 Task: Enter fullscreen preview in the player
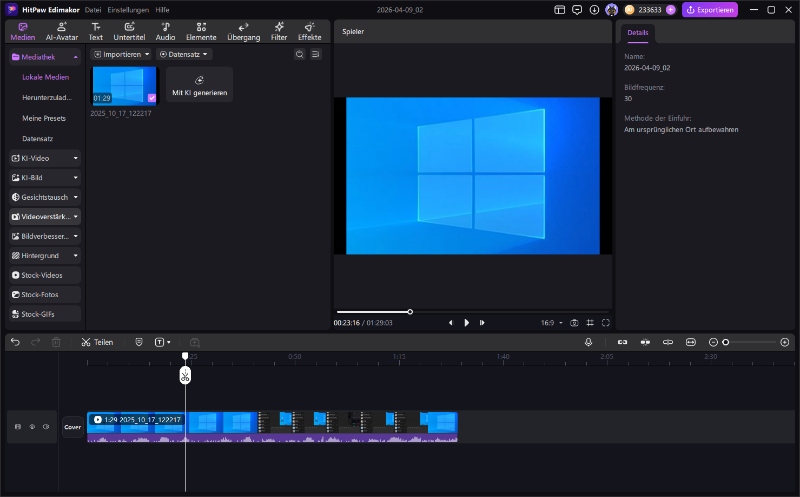(x=605, y=323)
